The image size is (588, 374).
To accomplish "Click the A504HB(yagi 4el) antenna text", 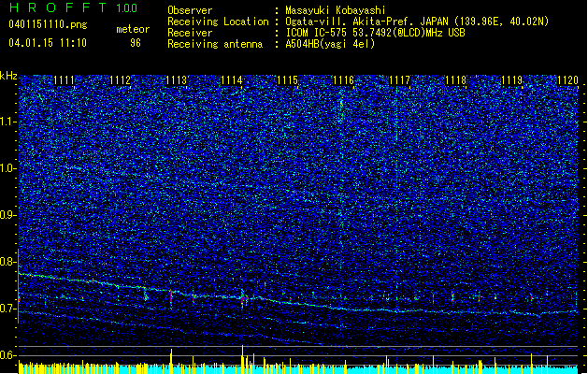I will [330, 44].
